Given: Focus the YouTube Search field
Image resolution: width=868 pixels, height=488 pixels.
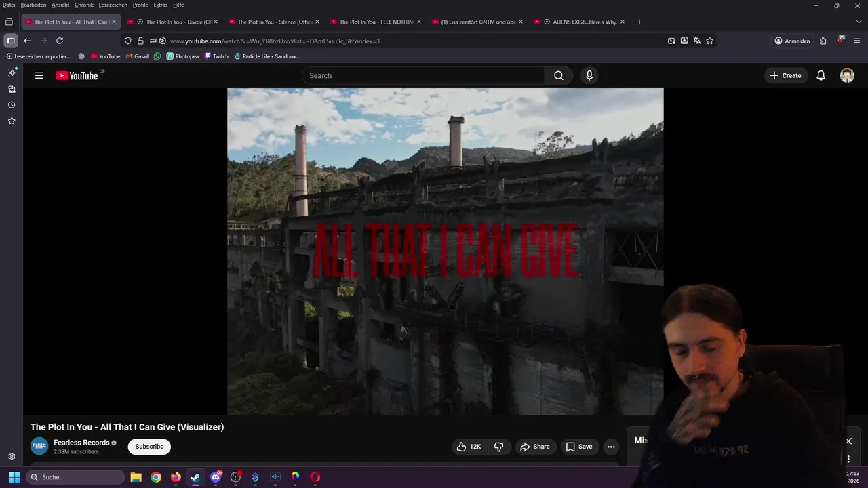Looking at the screenshot, I should pyautogui.click(x=423, y=75).
